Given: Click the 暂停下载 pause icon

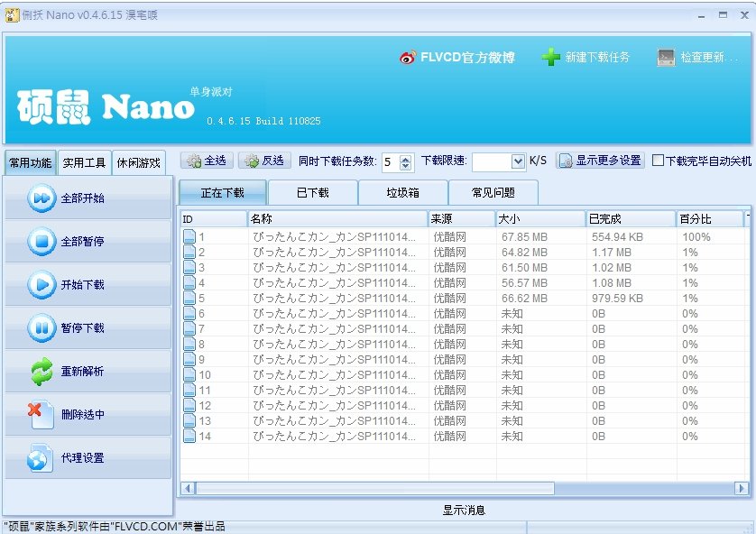Looking at the screenshot, I should 41,327.
